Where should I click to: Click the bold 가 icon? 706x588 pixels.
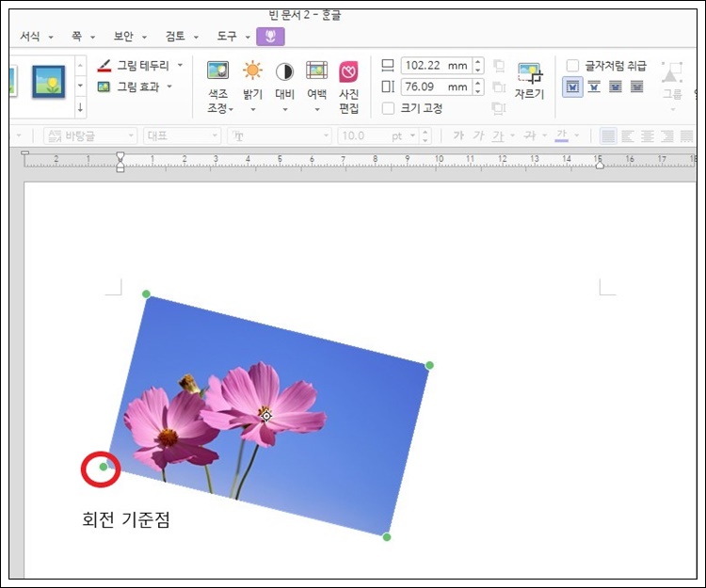point(458,135)
